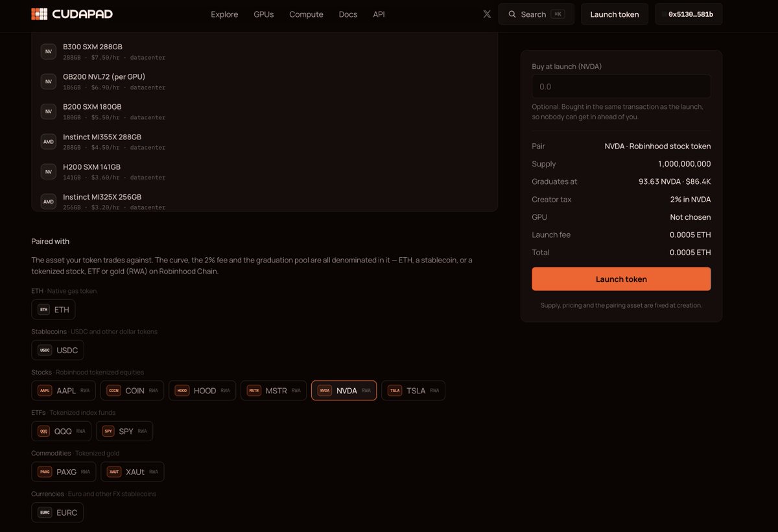This screenshot has width=778, height=532.
Task: Click the USDC token badge icon
Action: click(x=45, y=351)
